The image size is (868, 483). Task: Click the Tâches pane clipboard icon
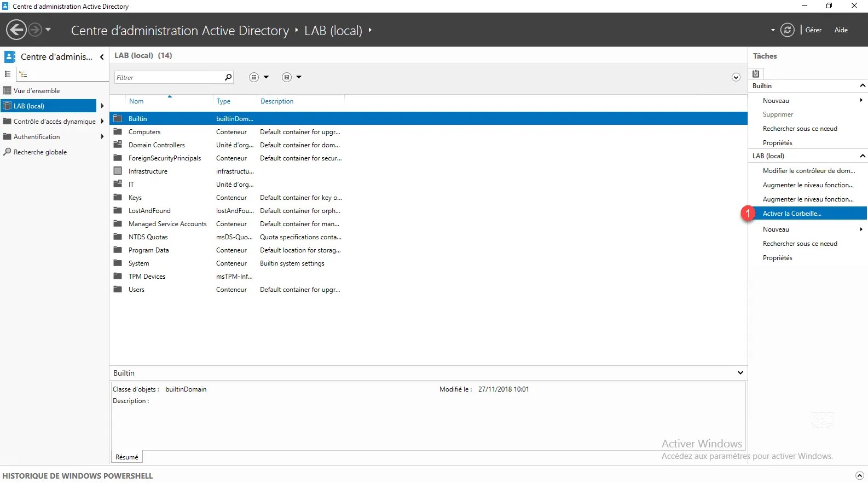pos(756,73)
